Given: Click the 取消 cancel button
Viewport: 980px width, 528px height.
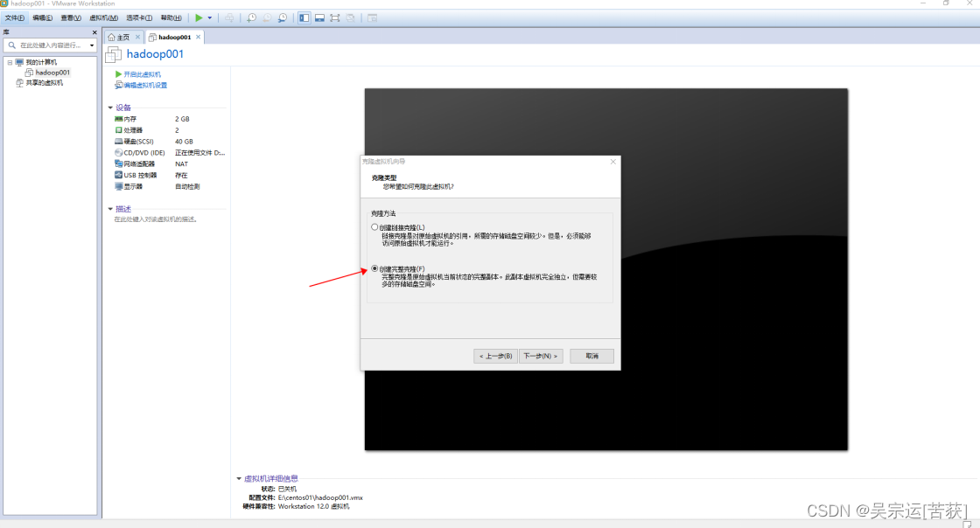Looking at the screenshot, I should click(591, 357).
